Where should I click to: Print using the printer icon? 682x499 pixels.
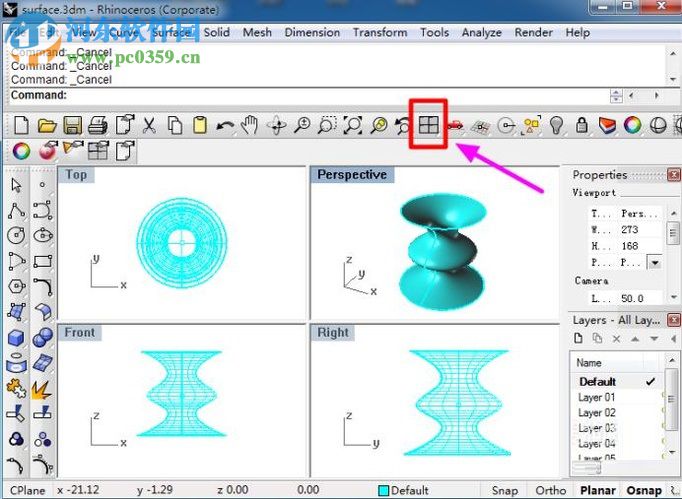click(x=98, y=126)
